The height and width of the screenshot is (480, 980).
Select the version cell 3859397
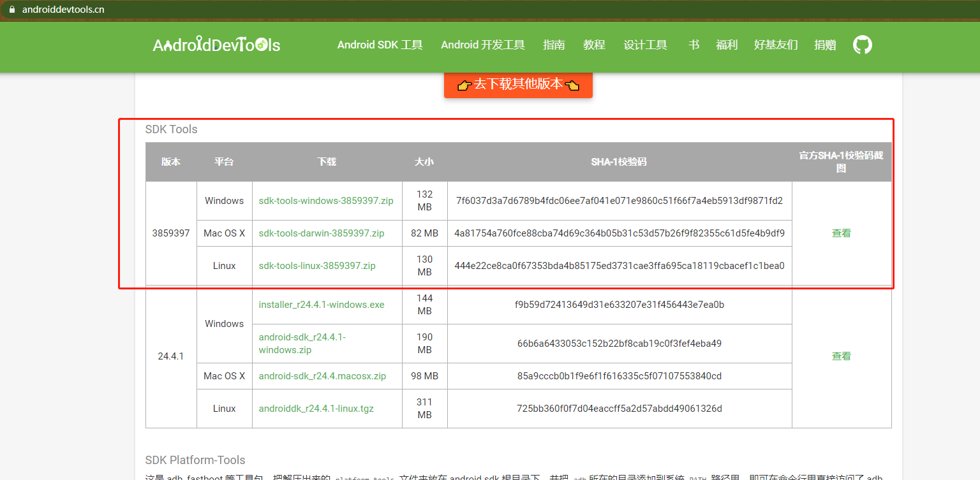(x=171, y=233)
